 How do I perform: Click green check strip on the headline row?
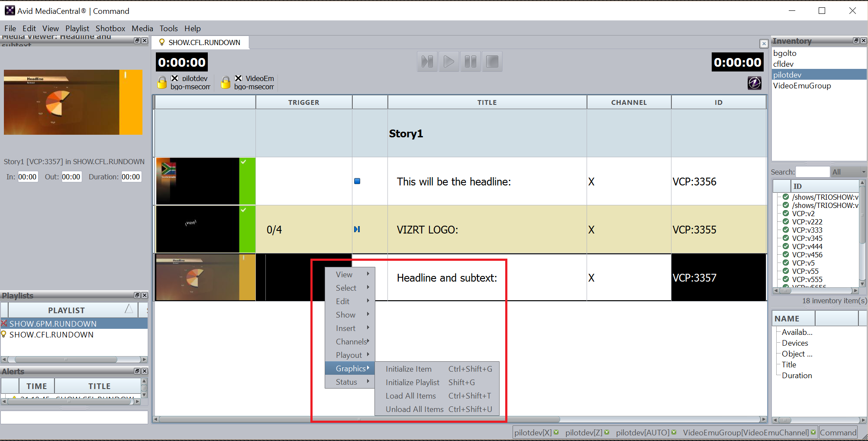247,181
